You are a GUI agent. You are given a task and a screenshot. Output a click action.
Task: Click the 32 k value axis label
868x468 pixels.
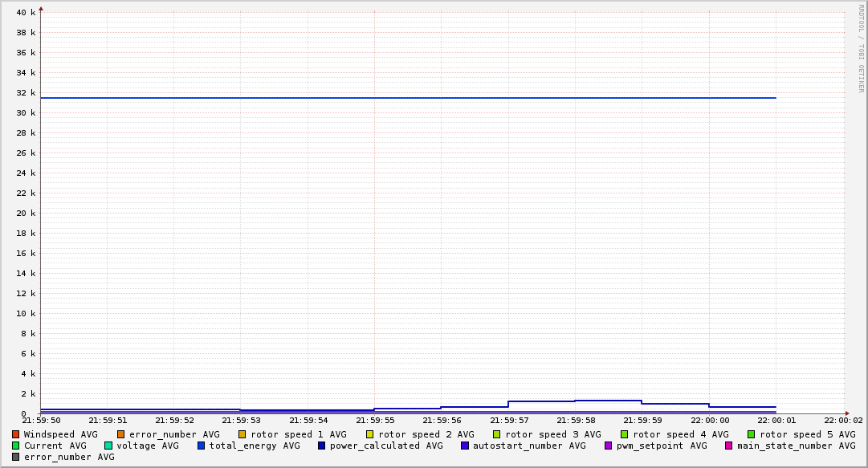coord(26,92)
